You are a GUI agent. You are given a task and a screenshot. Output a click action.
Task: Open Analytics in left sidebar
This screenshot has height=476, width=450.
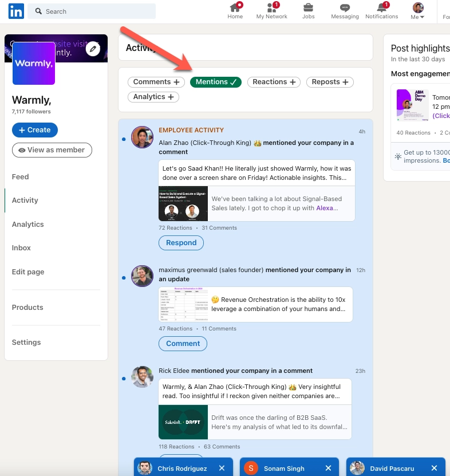click(27, 225)
